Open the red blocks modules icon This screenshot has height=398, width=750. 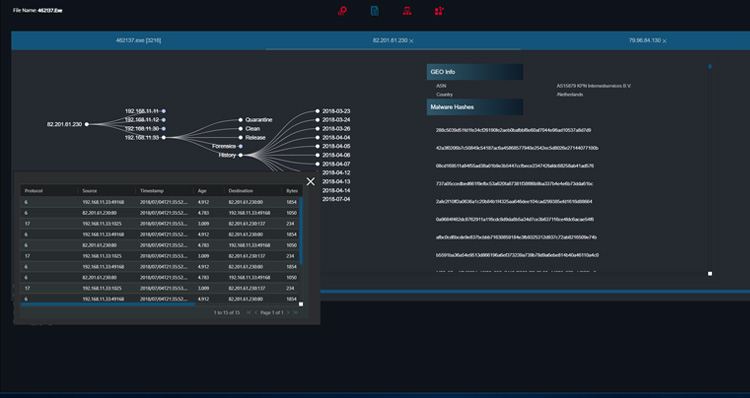439,11
